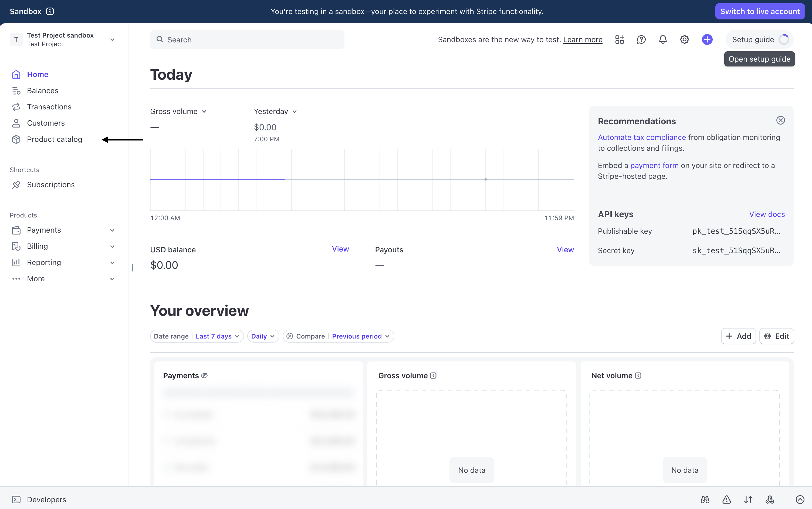Screen dimensions: 812x509
Task: Open settings via gear icon
Action: (684, 39)
